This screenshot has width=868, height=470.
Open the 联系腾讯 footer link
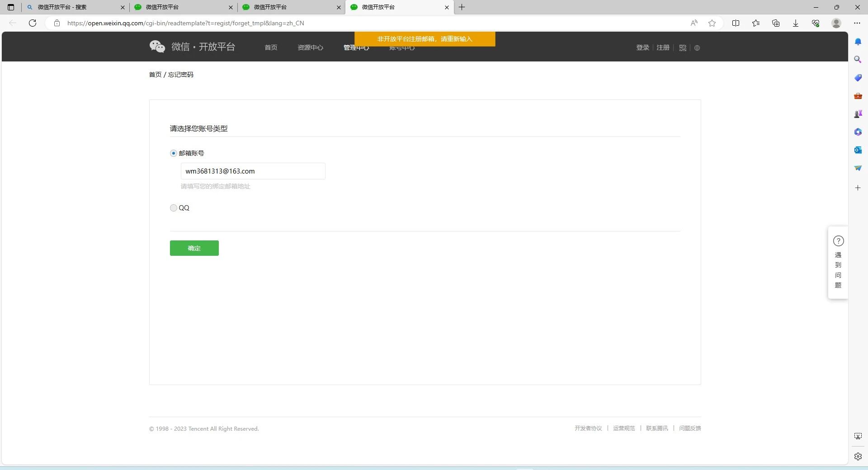tap(657, 428)
